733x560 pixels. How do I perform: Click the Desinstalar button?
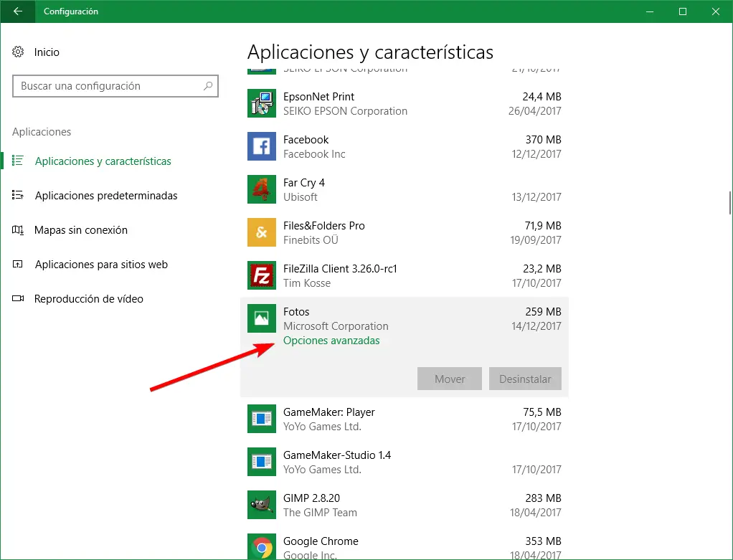[x=526, y=379]
